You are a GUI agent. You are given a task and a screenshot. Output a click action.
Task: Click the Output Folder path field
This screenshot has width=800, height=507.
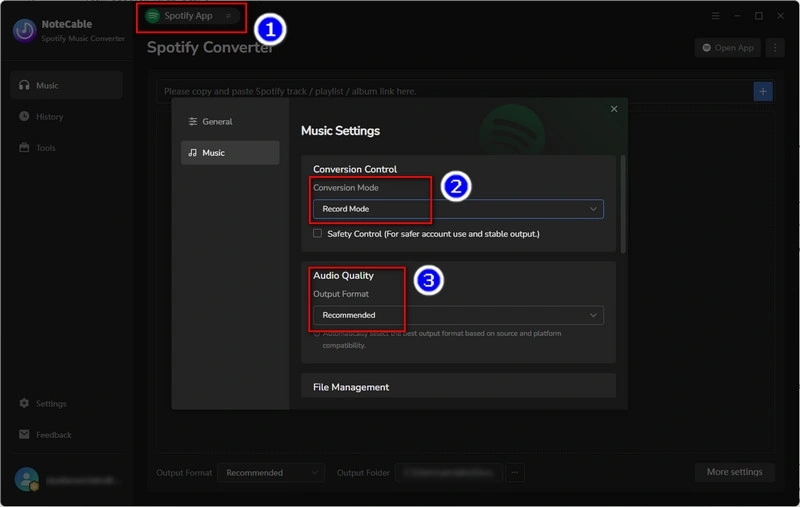point(449,473)
